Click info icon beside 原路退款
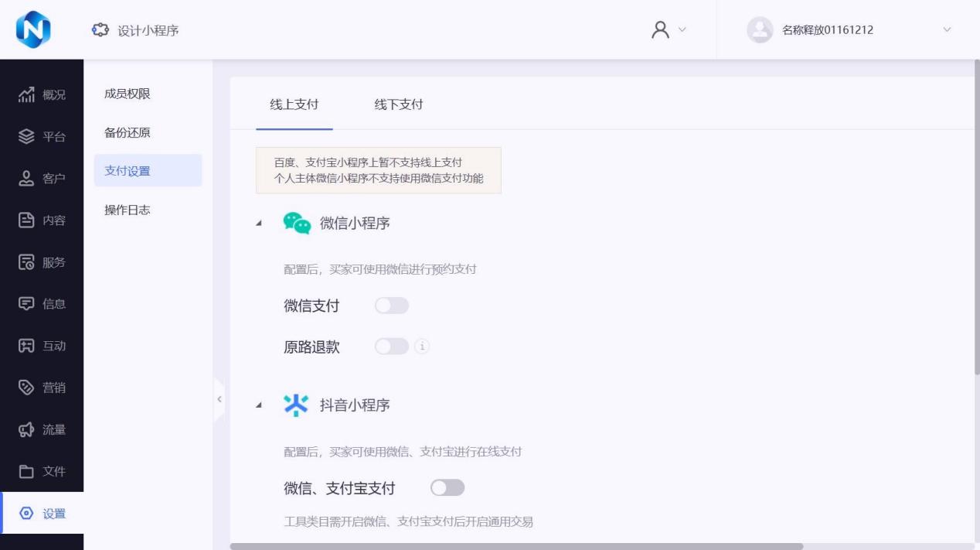Image resolution: width=980 pixels, height=550 pixels. (x=422, y=347)
